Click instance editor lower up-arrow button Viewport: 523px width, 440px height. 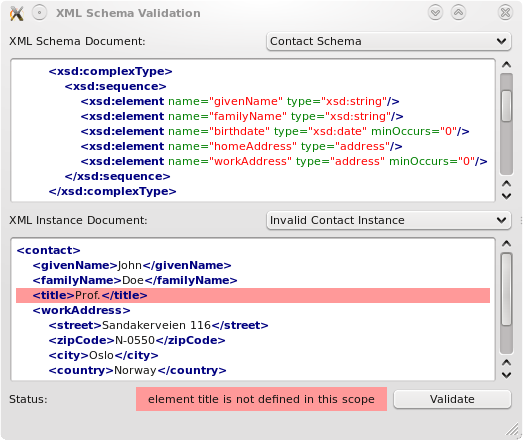pos(507,362)
